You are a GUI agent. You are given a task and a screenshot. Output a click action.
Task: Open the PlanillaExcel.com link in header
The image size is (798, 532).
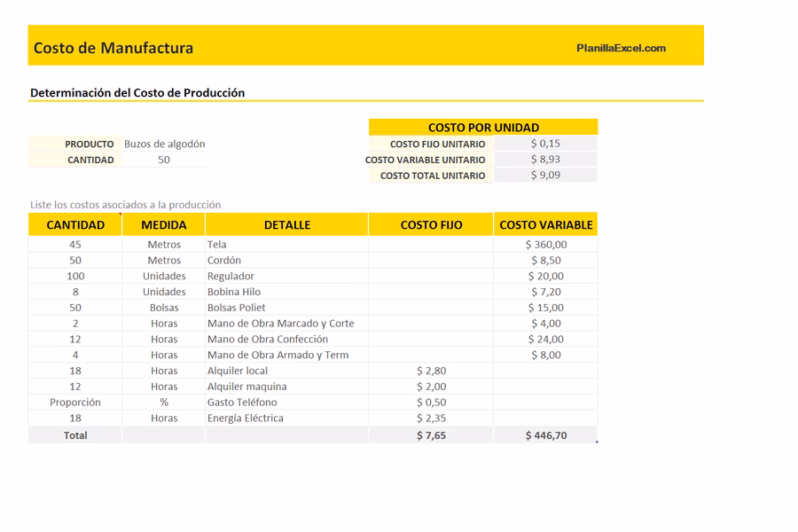[621, 48]
